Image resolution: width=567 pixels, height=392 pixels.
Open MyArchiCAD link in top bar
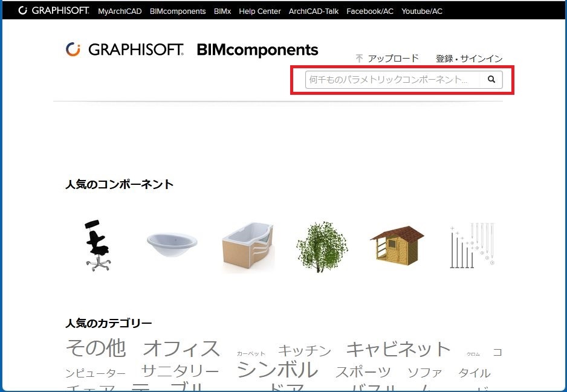(120, 11)
